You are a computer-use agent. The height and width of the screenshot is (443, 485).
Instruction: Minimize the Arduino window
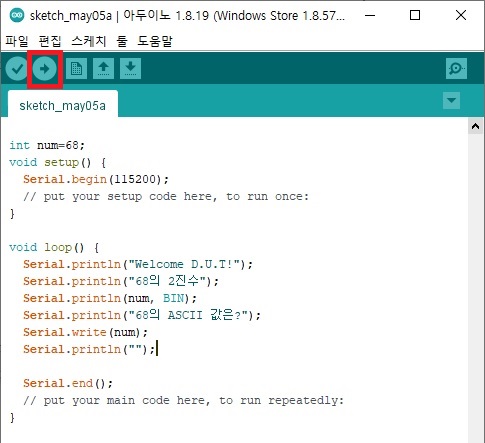coord(370,15)
